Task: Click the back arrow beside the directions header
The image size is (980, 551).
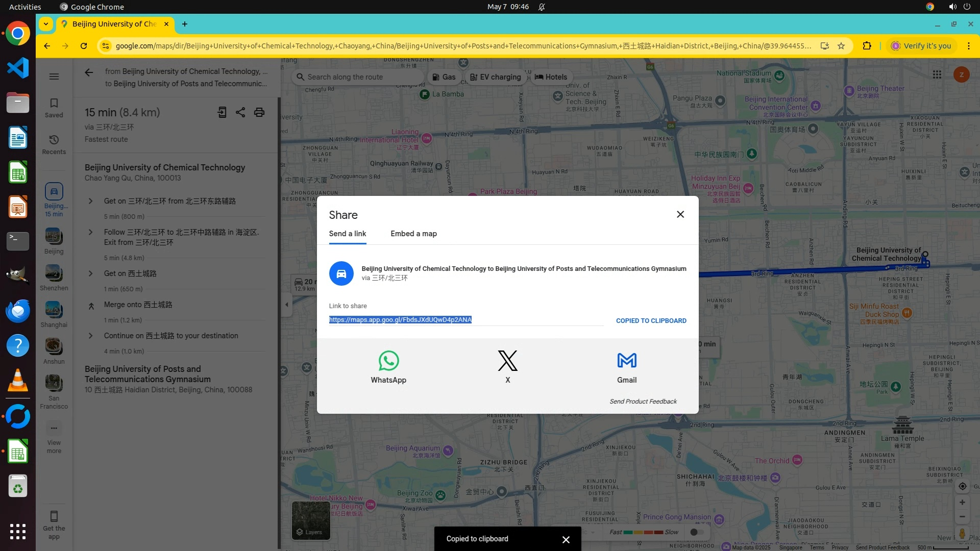Action: 89,73
